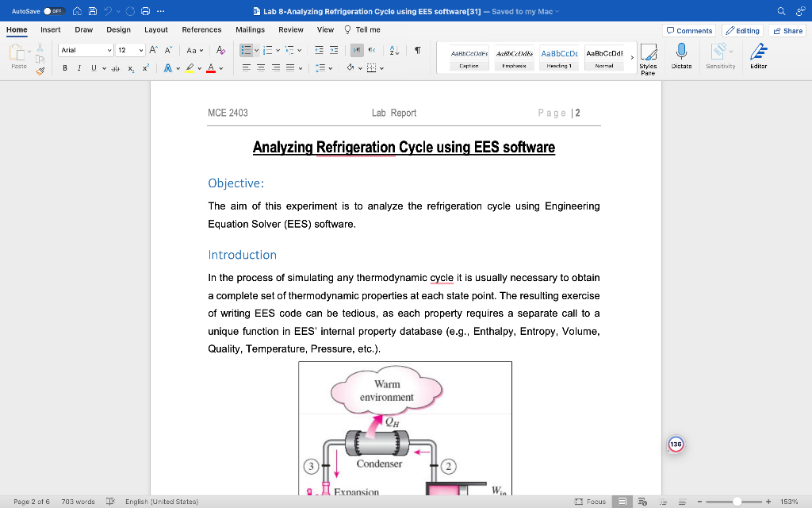Click the Paste clipboard icon
The image size is (812, 508).
(x=17, y=52)
